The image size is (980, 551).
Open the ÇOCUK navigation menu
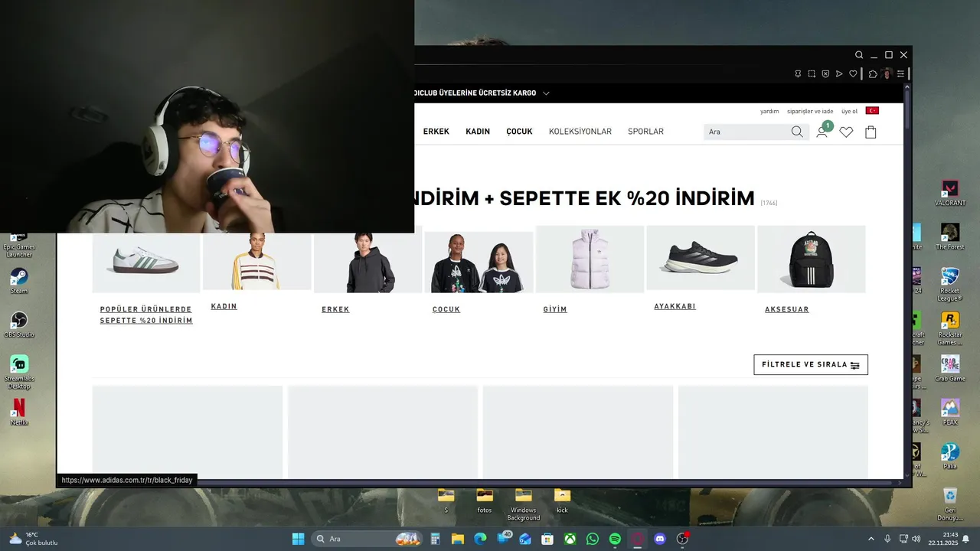[519, 132]
